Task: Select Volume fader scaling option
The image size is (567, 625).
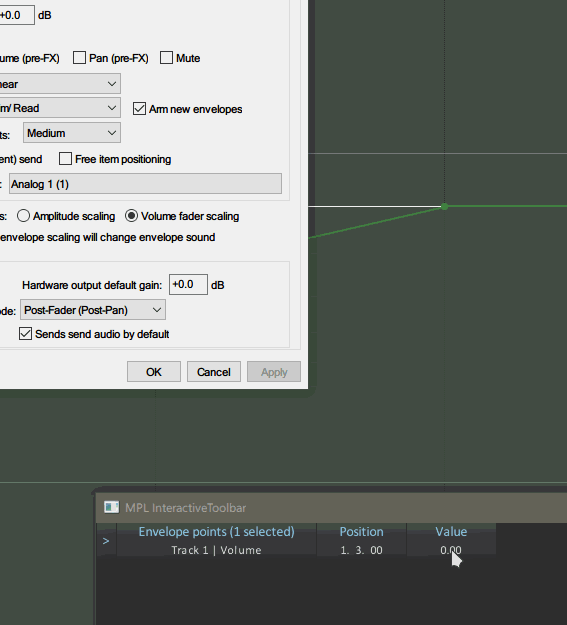Action: point(131,216)
